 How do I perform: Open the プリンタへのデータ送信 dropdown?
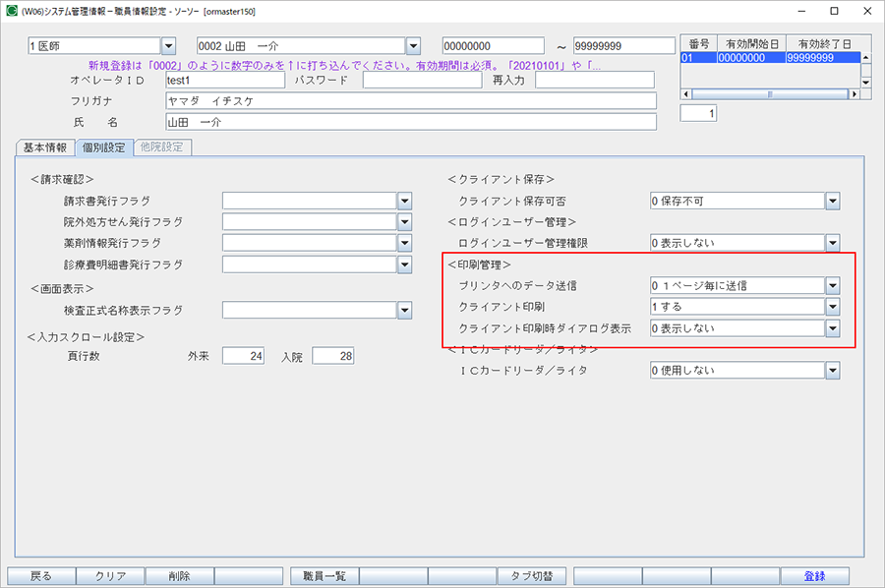coord(833,285)
